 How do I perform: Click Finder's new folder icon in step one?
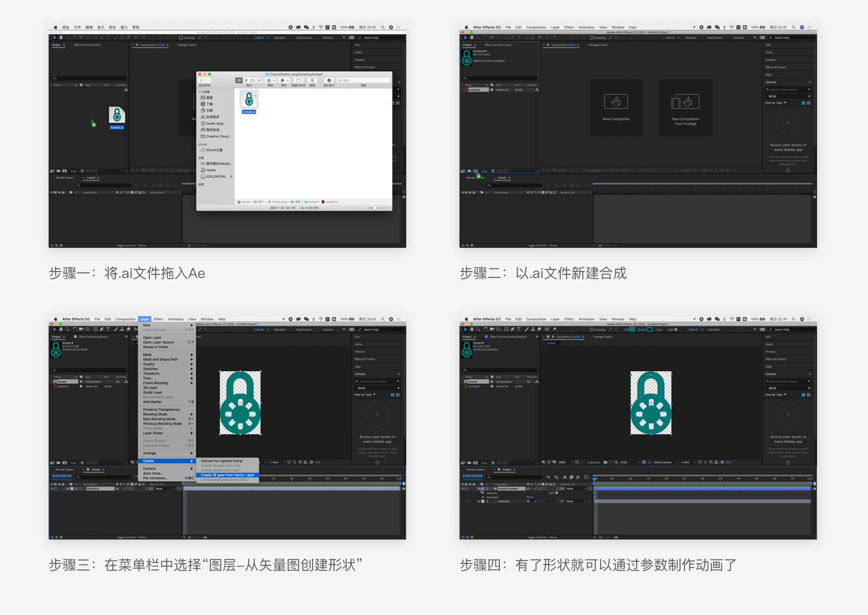pyautogui.click(x=299, y=80)
